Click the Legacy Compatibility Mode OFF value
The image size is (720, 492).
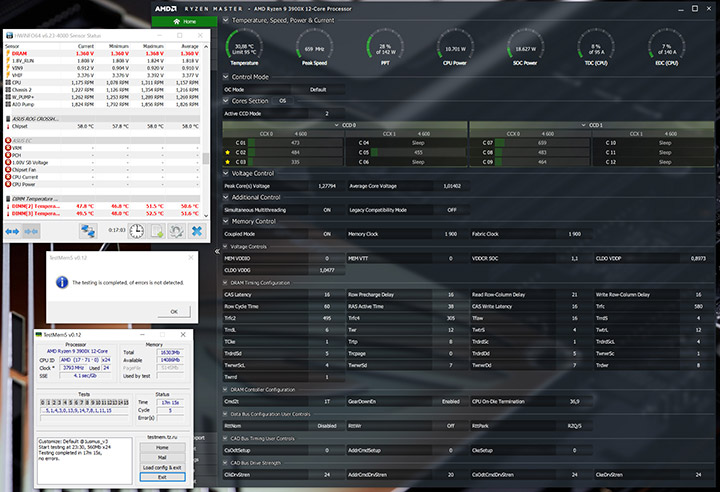point(451,210)
